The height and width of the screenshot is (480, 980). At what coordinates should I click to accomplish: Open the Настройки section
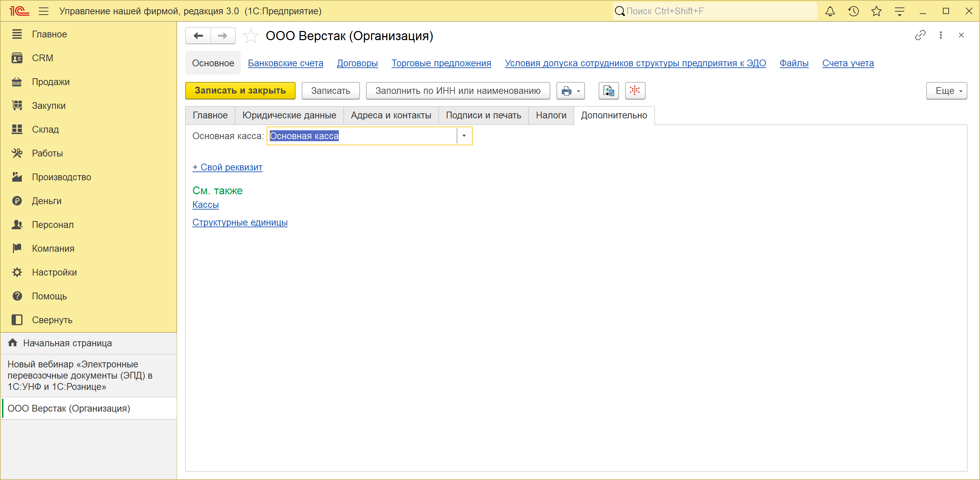point(88,272)
